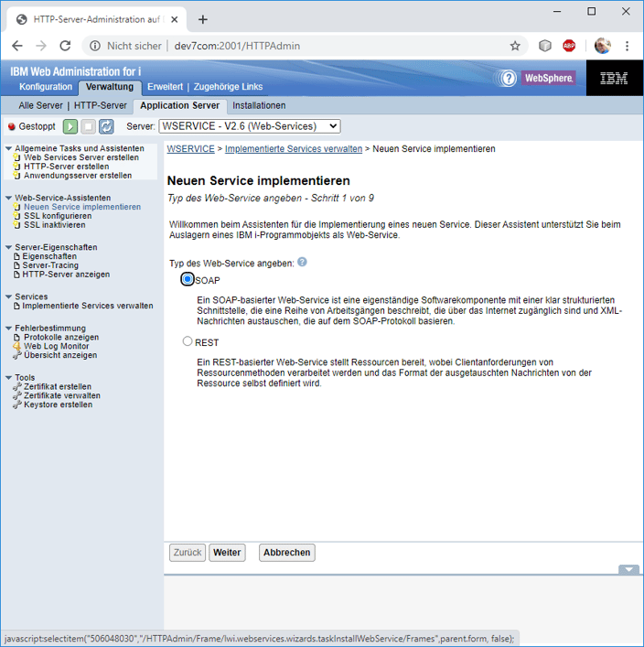Open Anwendungsserver erstellen wizard
Image resolution: width=644 pixels, height=647 pixels.
point(78,176)
